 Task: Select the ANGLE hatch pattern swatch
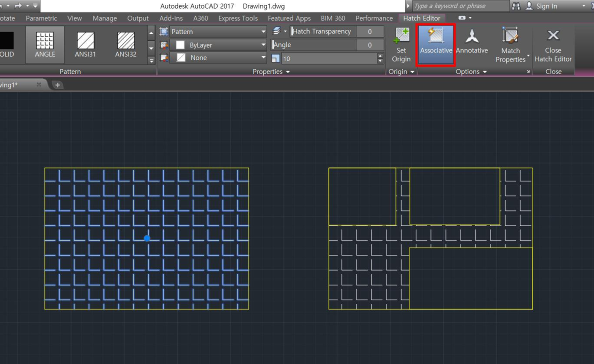point(45,45)
